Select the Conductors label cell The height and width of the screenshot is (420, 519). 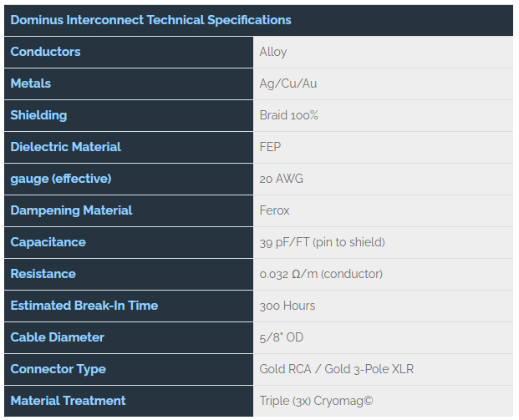click(129, 52)
